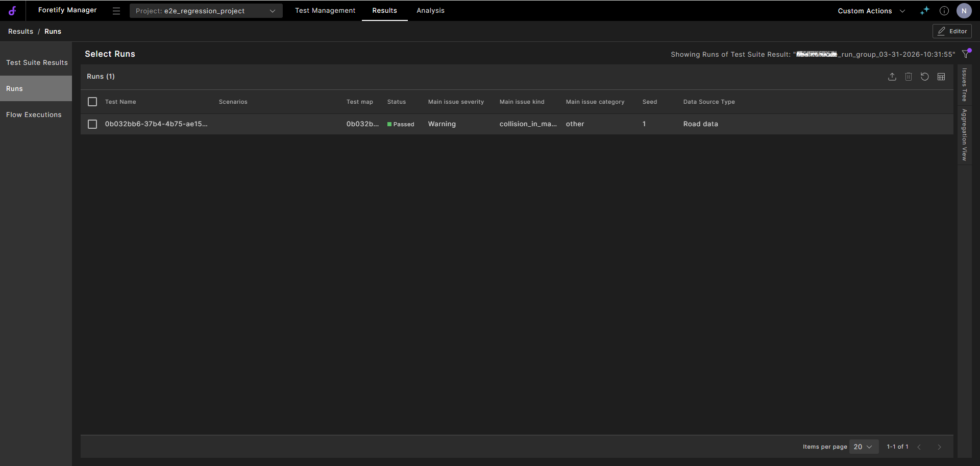
Task: Open the table columns layout icon
Action: (941, 77)
